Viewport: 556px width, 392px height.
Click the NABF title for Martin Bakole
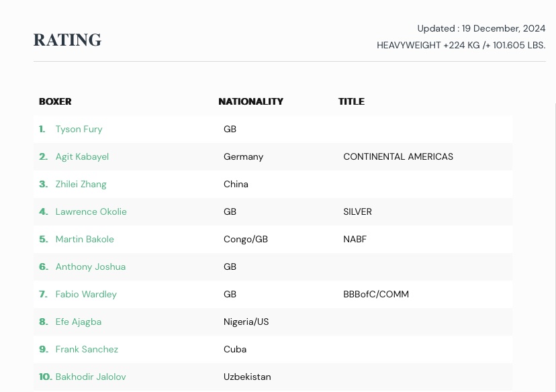click(355, 239)
